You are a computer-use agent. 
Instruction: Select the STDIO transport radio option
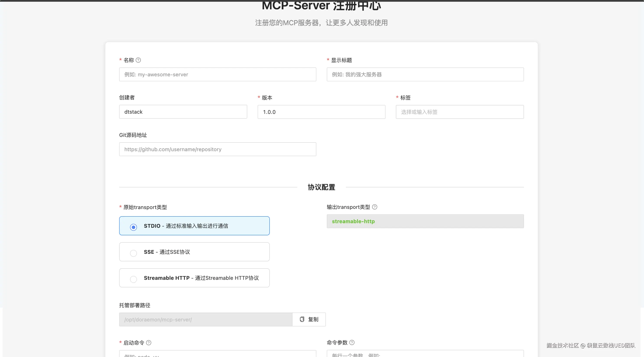click(133, 227)
